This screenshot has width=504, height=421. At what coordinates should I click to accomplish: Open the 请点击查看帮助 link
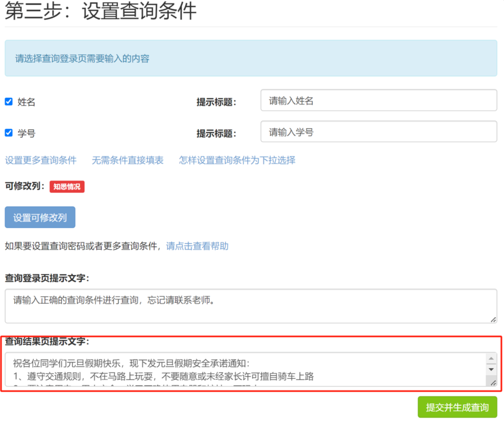pos(197,246)
